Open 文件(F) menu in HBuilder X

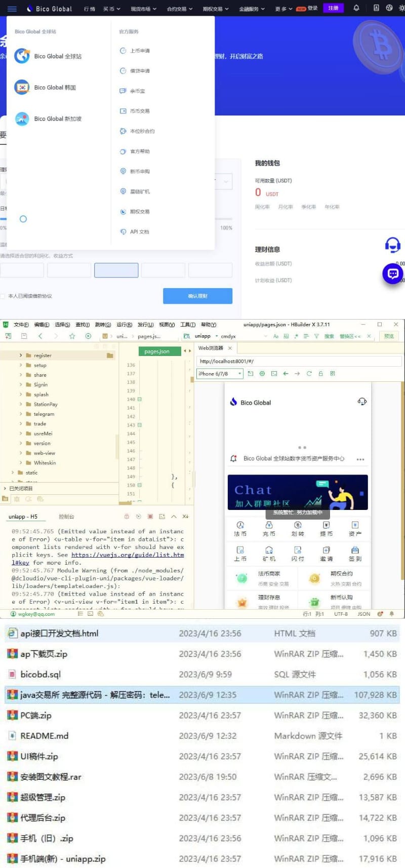(21, 325)
